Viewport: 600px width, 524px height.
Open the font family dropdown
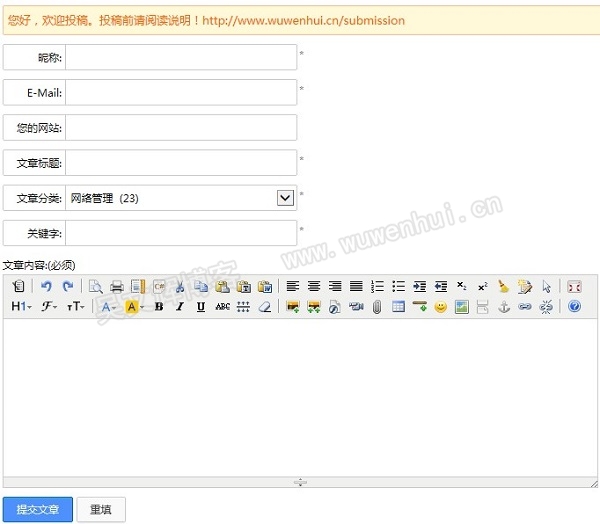pos(49,307)
